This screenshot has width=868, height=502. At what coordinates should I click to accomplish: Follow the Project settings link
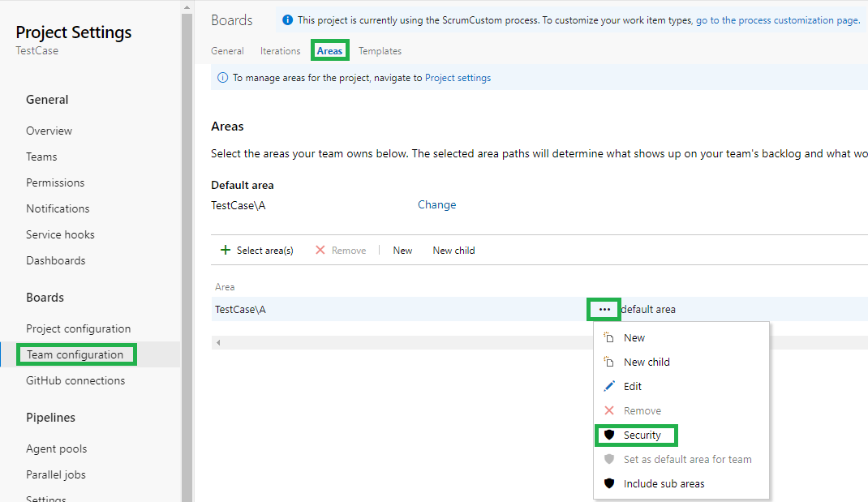coord(458,78)
